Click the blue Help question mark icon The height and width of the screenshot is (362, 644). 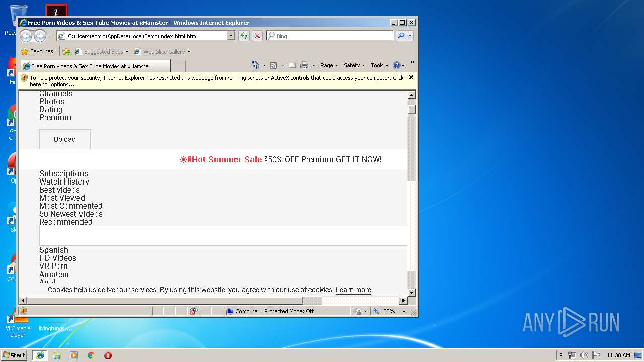pos(396,65)
